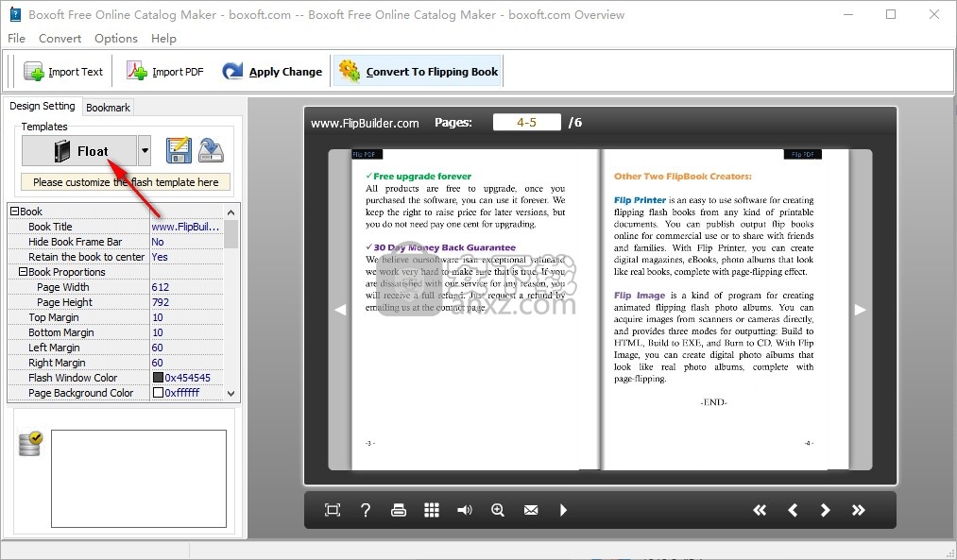Click the left page of the flipbook
This screenshot has height=560, width=957.
coord(475,310)
